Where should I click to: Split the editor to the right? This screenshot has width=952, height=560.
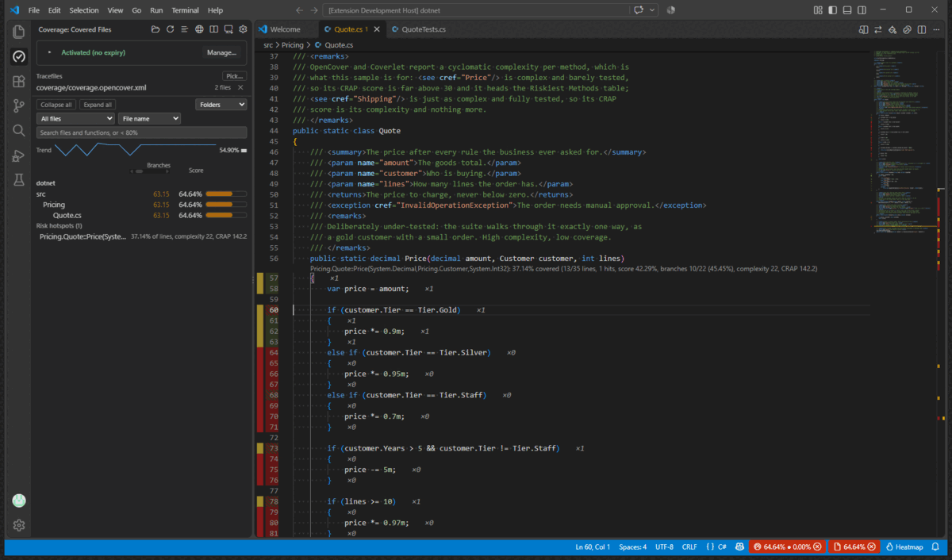coord(922,29)
